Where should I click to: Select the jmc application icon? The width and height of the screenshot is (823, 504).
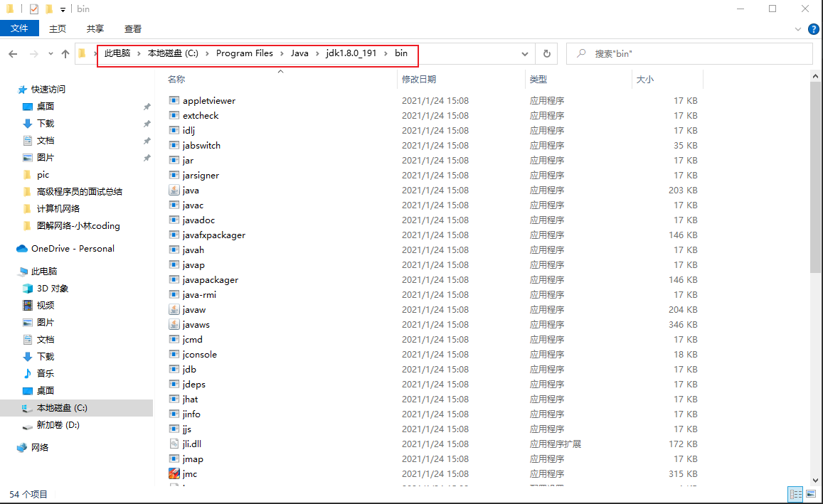(174, 473)
